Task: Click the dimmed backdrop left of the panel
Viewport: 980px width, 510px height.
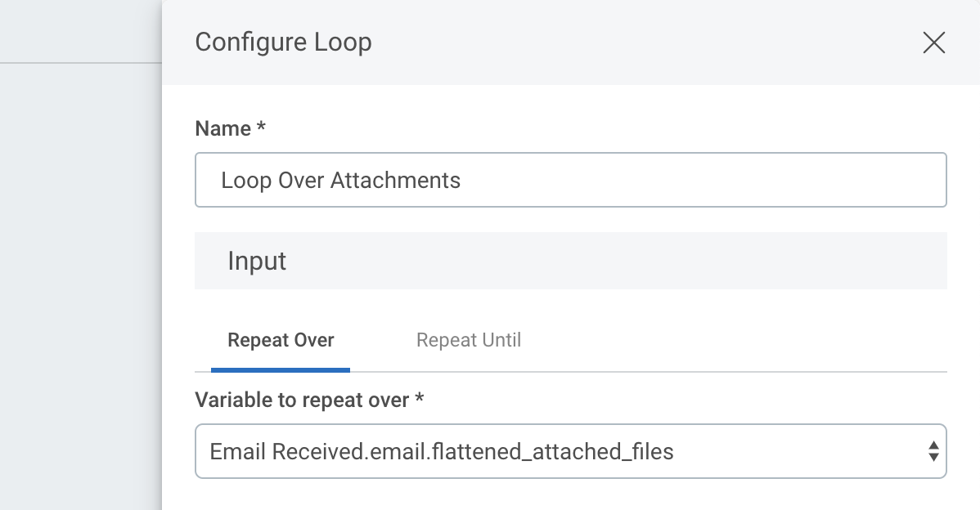Action: coord(80,286)
